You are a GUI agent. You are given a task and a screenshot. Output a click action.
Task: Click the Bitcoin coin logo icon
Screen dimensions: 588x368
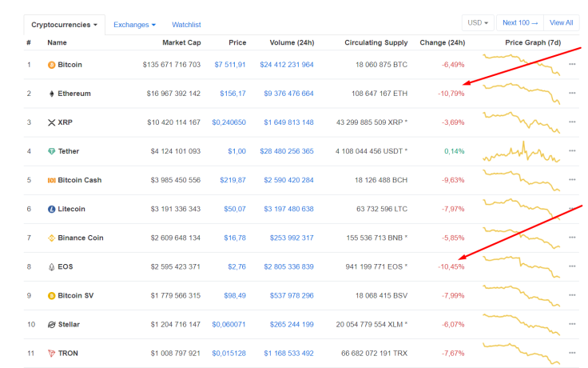(x=51, y=65)
